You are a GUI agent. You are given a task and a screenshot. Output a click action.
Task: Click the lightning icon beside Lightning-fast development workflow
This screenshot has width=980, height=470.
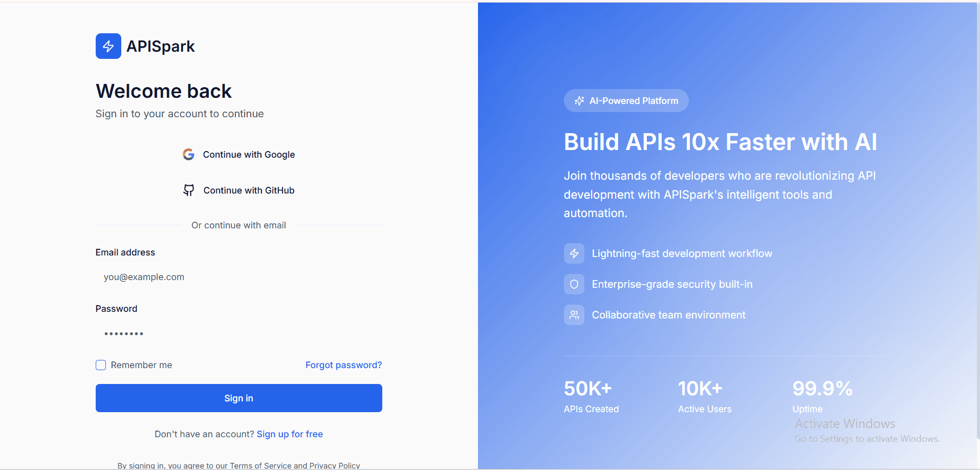(x=574, y=253)
